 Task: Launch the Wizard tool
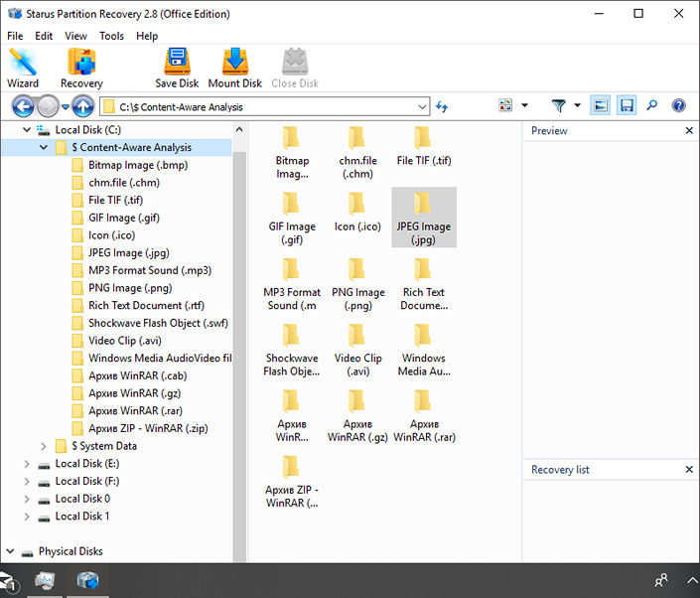[23, 69]
